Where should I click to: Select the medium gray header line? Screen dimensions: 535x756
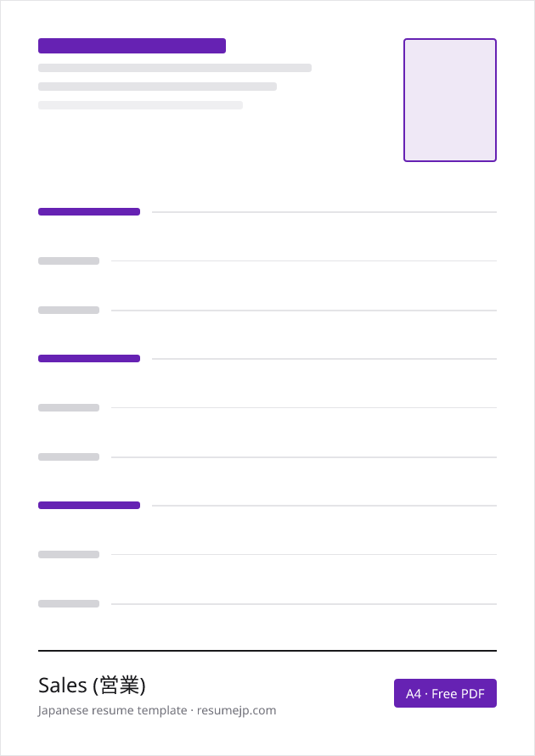tap(157, 87)
